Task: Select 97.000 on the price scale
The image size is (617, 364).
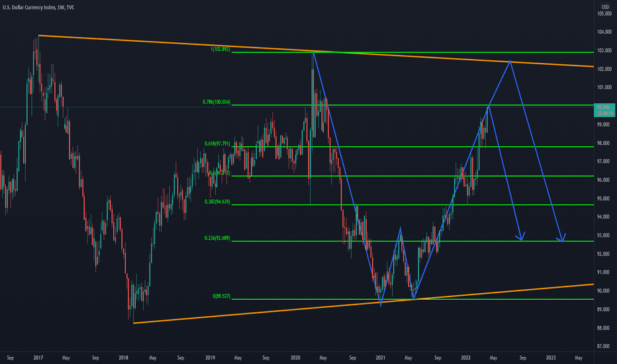Action: 604,161
